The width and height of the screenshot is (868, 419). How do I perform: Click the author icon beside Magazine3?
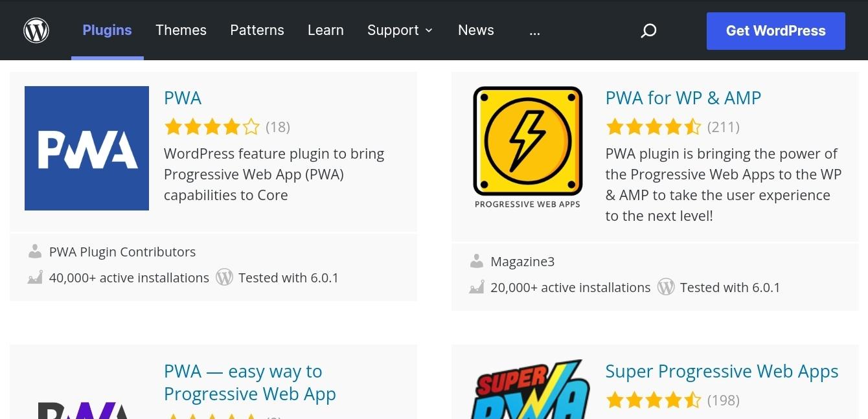477,262
